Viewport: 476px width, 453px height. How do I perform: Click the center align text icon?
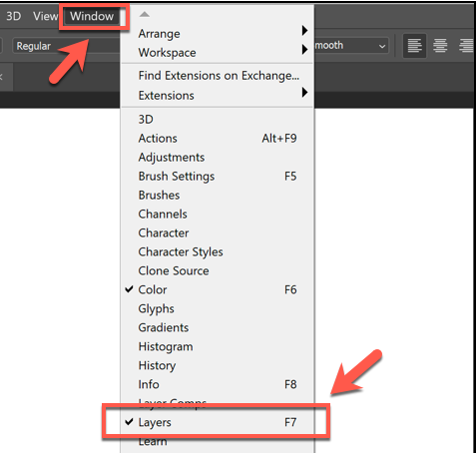click(440, 46)
